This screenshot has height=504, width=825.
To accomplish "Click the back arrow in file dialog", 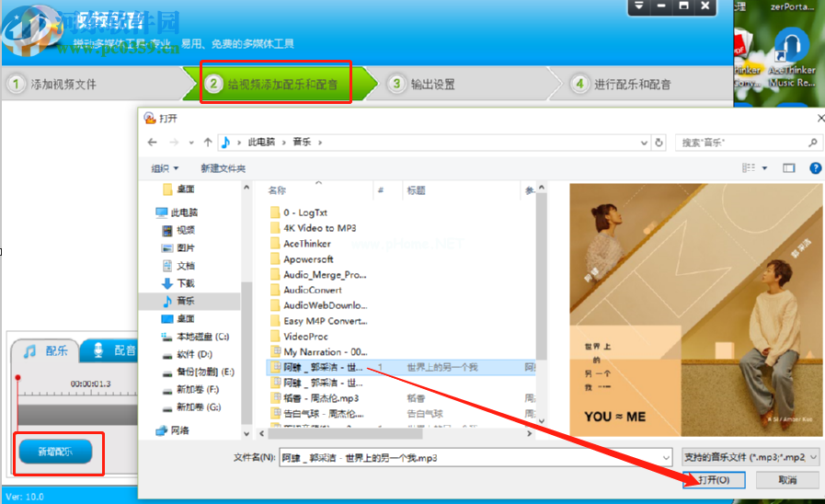I will pyautogui.click(x=153, y=142).
